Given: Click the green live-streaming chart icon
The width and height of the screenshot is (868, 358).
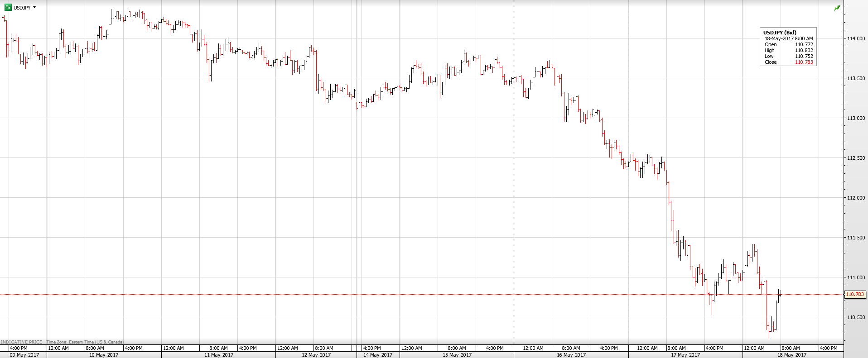Looking at the screenshot, I should click(837, 8).
